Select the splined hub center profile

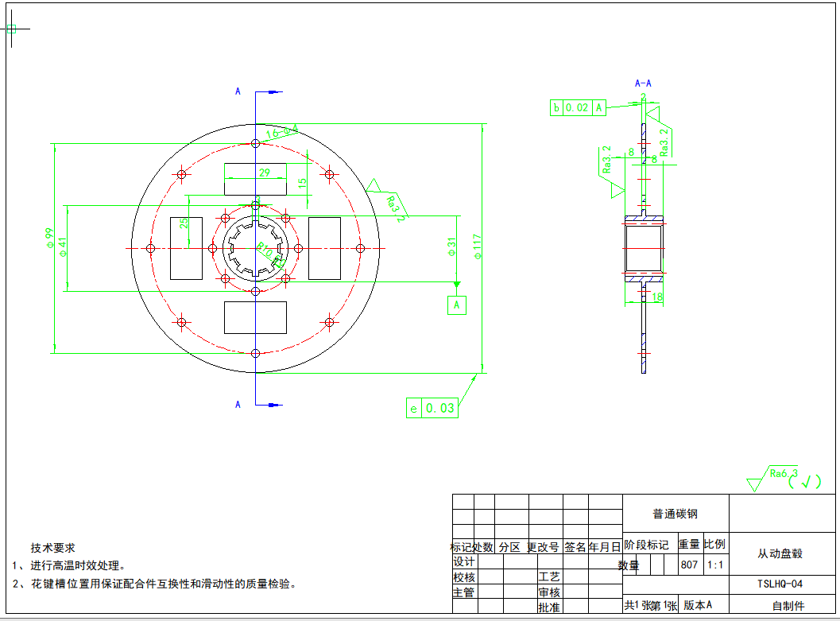pos(255,248)
